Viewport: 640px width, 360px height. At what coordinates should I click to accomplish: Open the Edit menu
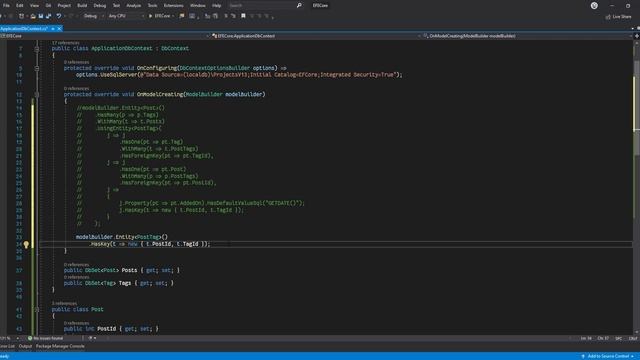click(x=20, y=6)
